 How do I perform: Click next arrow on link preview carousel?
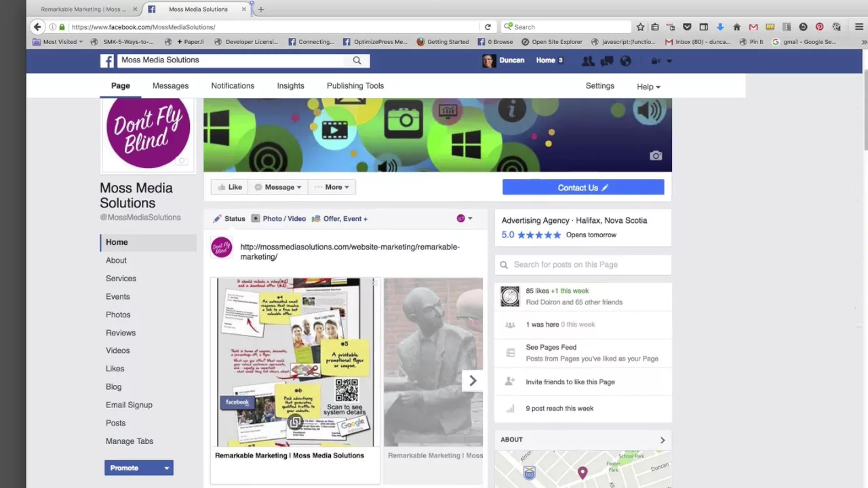point(473,381)
